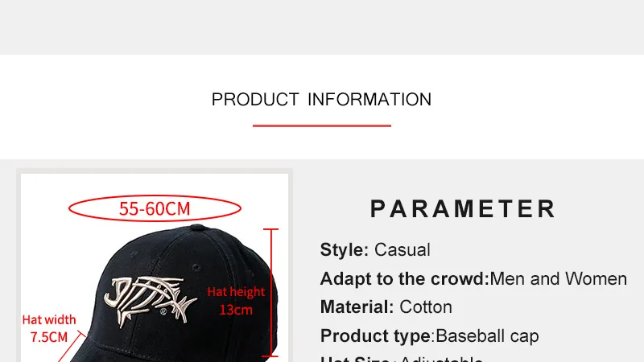Viewport: 644px width, 362px height.
Task: Click the Hat width 7.5CM label
Action: click(49, 328)
